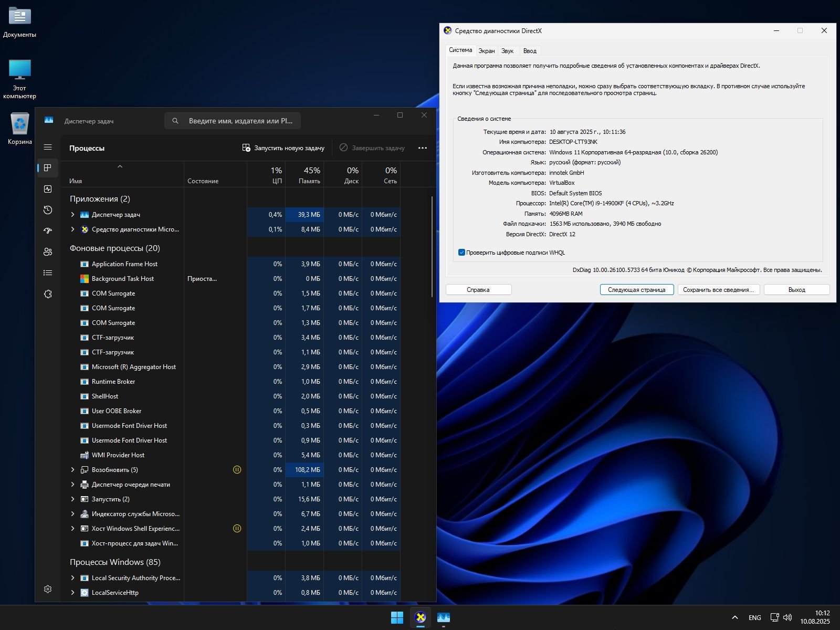Image resolution: width=840 pixels, height=630 pixels.
Task: Sort by ЦП column header
Action: pos(266,174)
